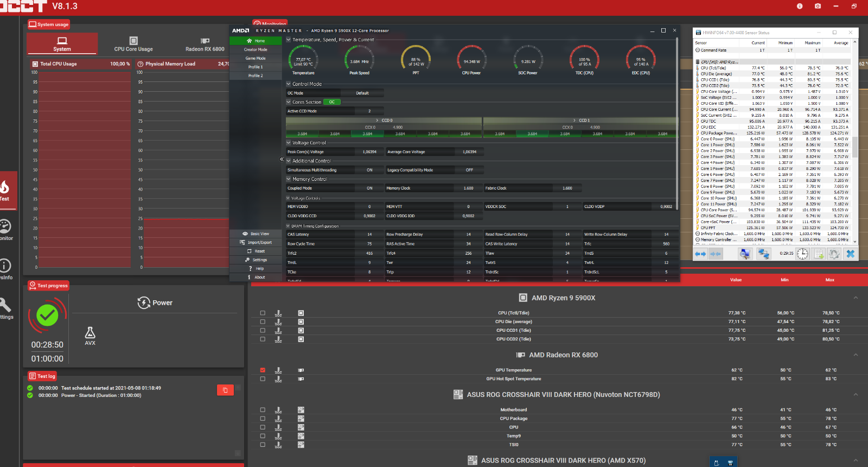Sort sensors by Max column
This screenshot has height=467, width=868.
point(830,280)
